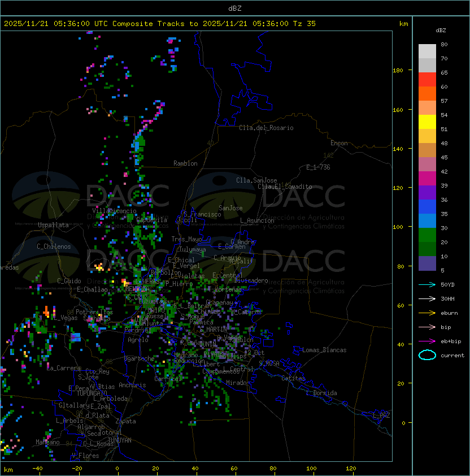Click the Zapata map label

(125, 421)
